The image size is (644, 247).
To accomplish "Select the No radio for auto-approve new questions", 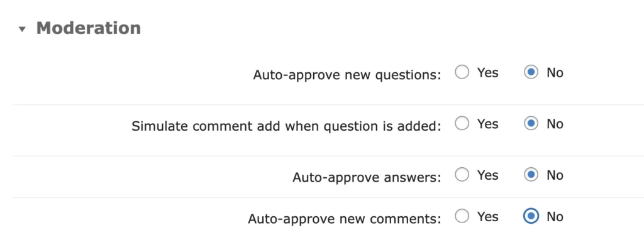I will click(531, 73).
